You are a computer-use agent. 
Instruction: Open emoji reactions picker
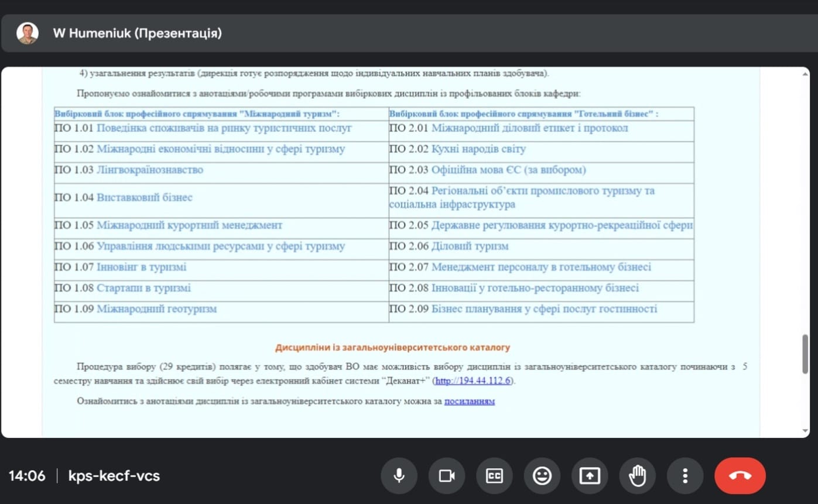[x=542, y=476]
